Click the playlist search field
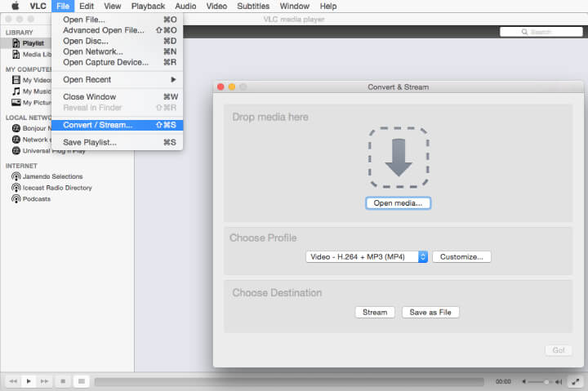Screen dimensions: 588x391 point(541,32)
